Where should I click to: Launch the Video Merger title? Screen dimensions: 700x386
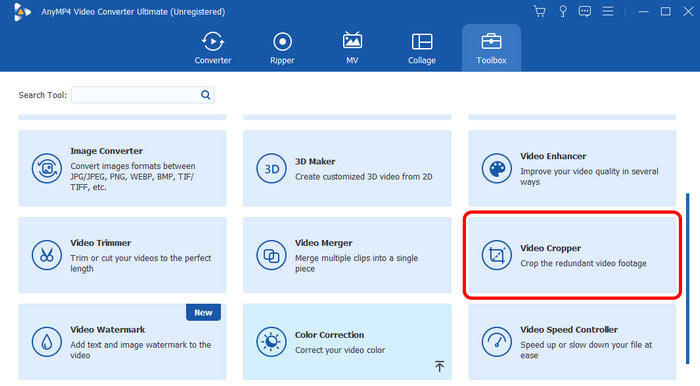pos(324,243)
